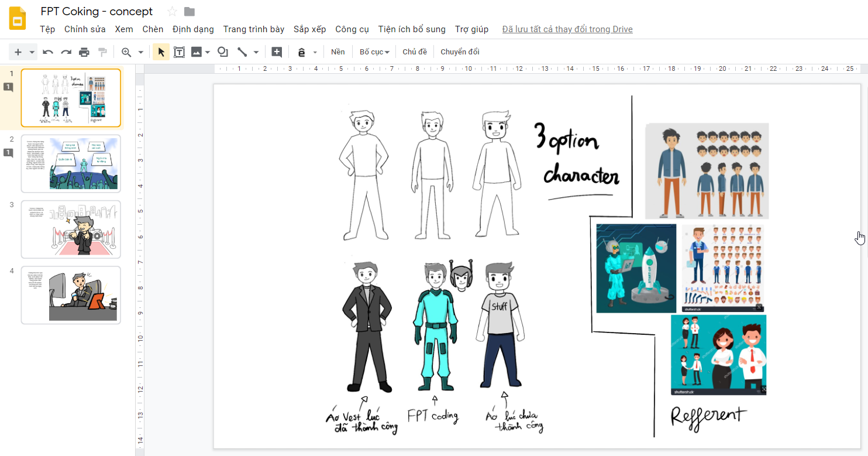Select slide 4 thumbnail

tap(71, 295)
